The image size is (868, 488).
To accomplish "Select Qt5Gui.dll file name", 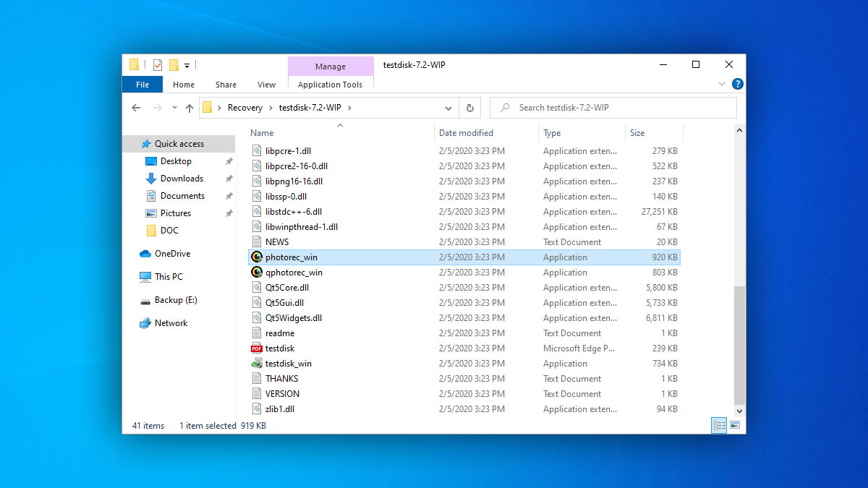I will coord(284,303).
